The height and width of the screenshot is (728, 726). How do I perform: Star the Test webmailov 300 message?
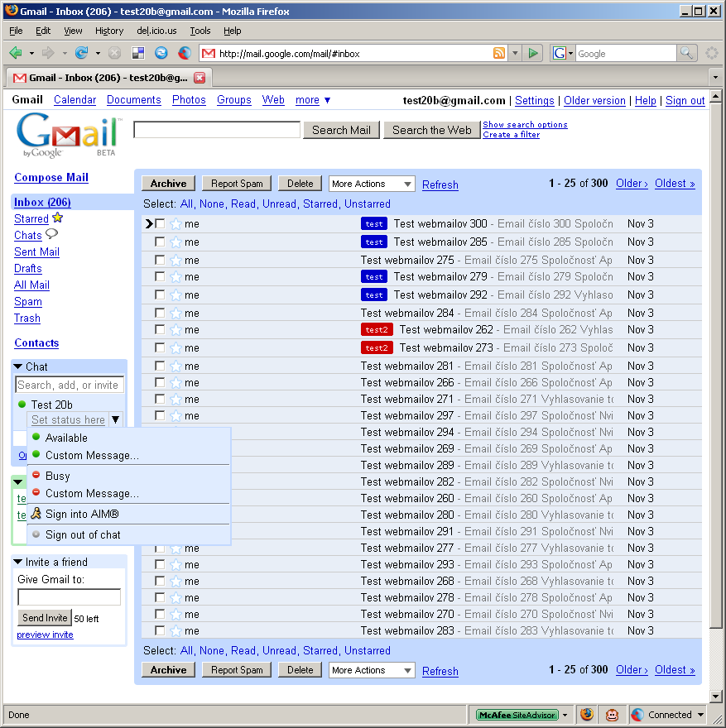point(175,224)
